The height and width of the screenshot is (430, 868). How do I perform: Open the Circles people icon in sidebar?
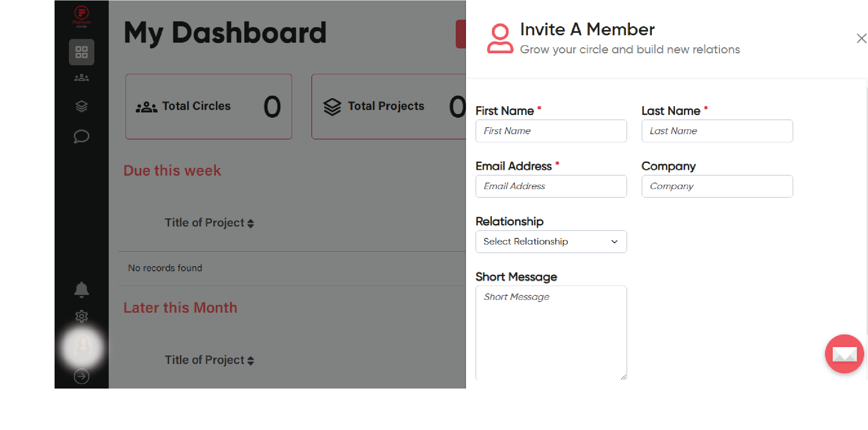82,78
